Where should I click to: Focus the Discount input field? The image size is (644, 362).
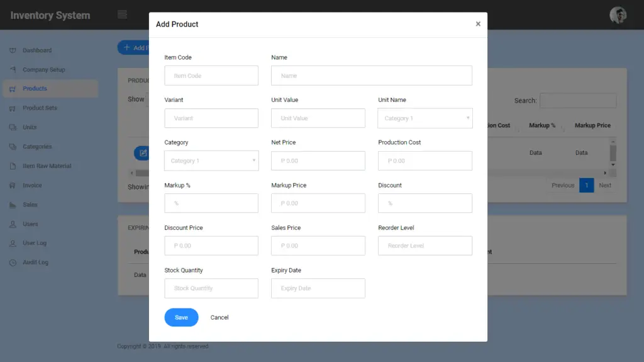[x=425, y=203]
